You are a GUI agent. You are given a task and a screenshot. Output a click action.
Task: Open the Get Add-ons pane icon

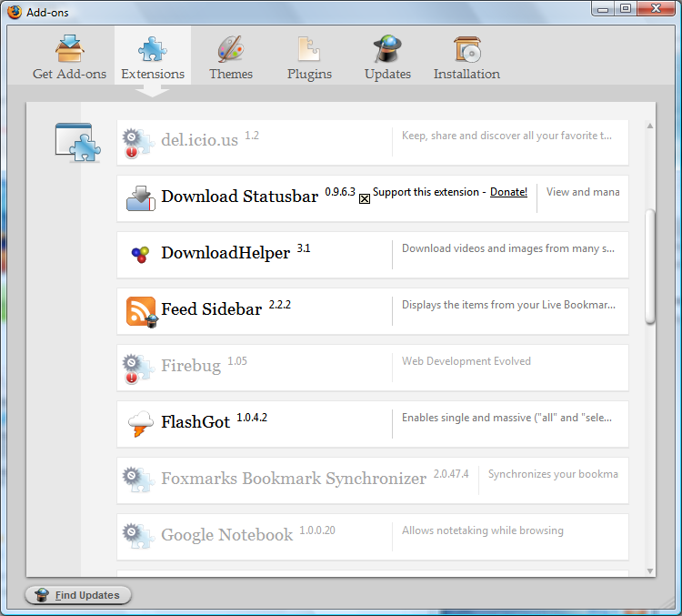(x=70, y=48)
